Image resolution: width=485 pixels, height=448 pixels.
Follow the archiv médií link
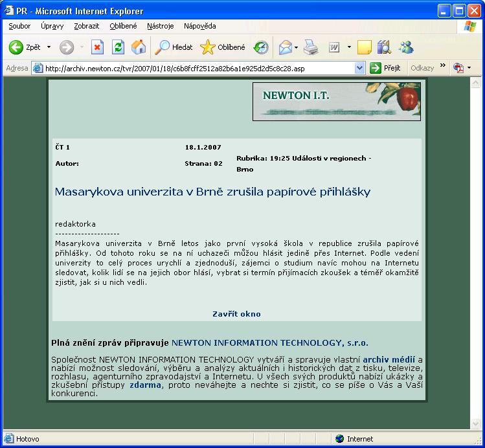point(389,359)
